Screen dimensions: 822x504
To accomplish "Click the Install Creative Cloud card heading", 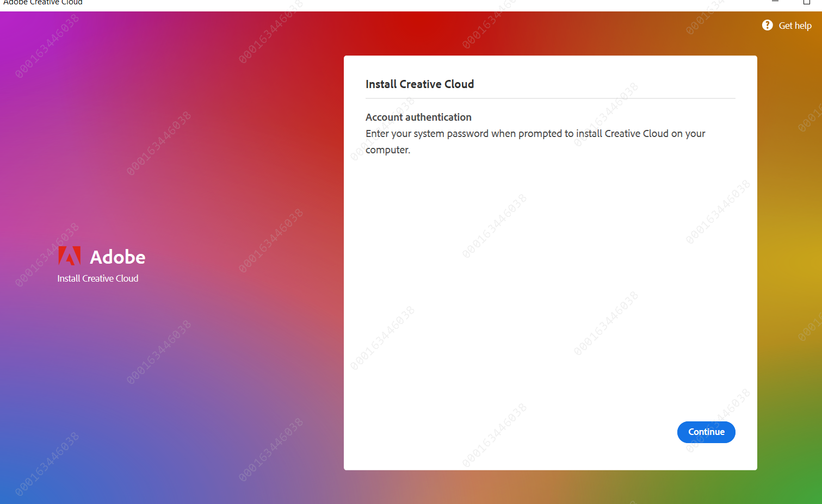I will (419, 84).
